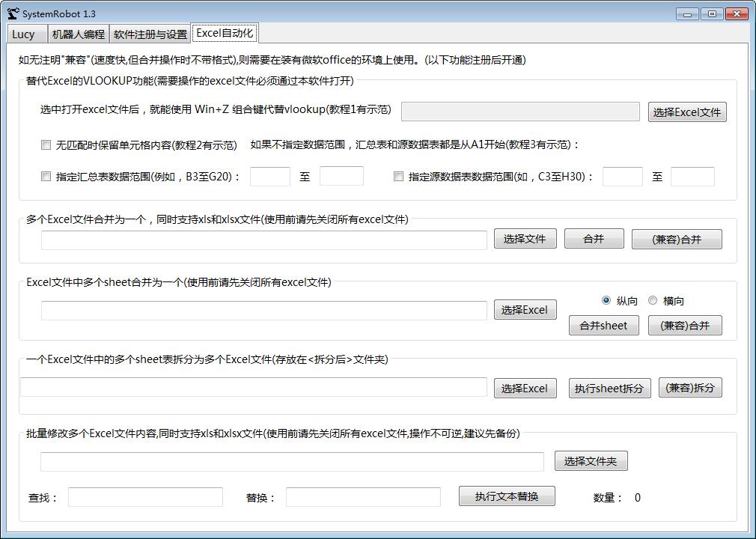Select the 纵向 radio button
The height and width of the screenshot is (539, 756).
point(606,300)
